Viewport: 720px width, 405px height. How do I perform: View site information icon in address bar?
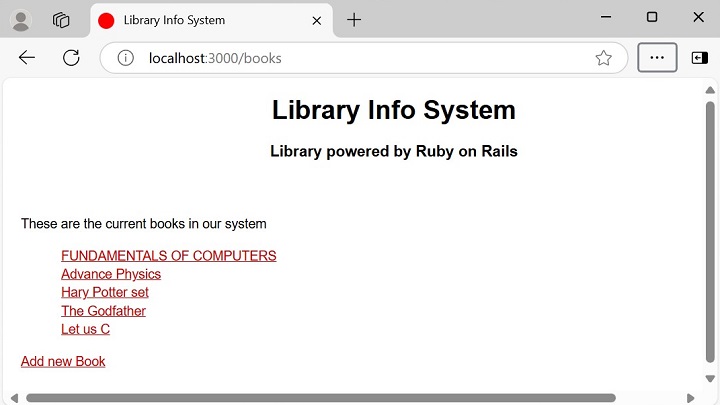click(125, 58)
